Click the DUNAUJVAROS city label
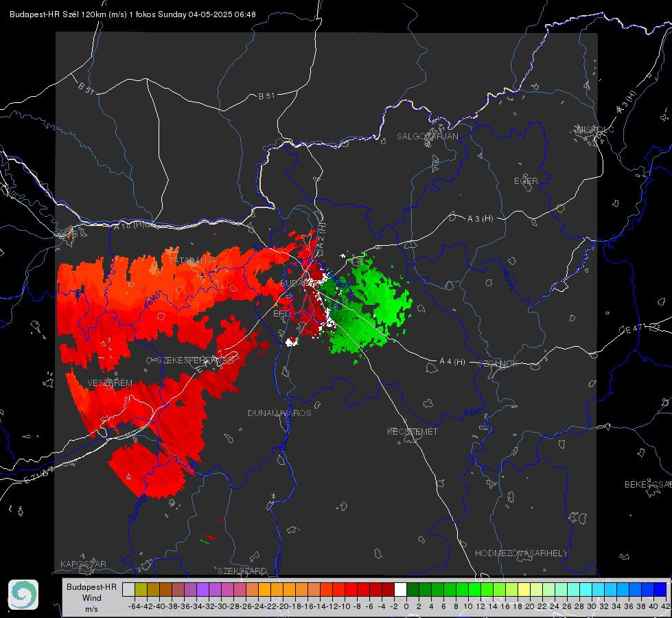Screen dimensions: 672x618 pyautogui.click(x=279, y=413)
